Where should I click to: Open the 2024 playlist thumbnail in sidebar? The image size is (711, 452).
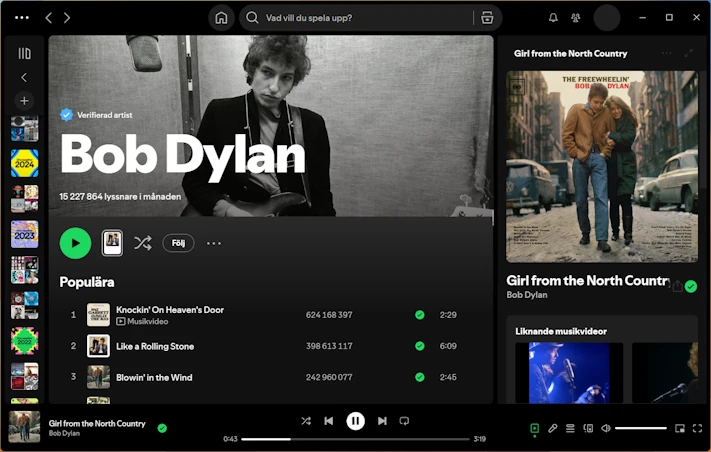tap(24, 163)
